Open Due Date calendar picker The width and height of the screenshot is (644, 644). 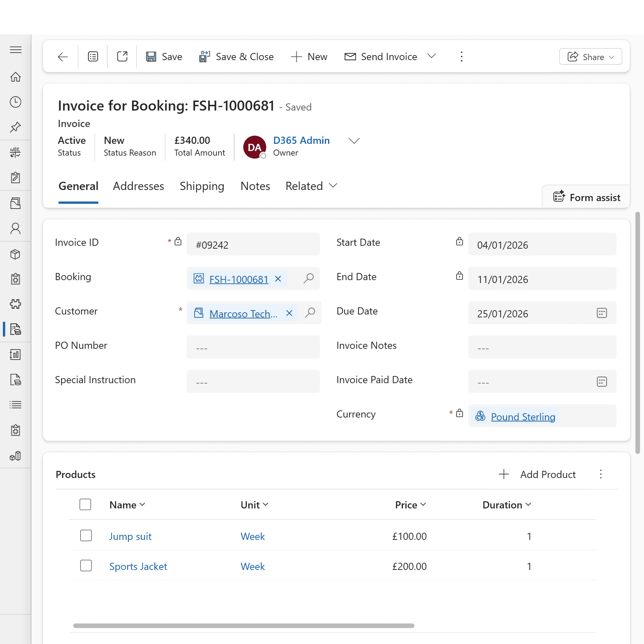tap(602, 313)
